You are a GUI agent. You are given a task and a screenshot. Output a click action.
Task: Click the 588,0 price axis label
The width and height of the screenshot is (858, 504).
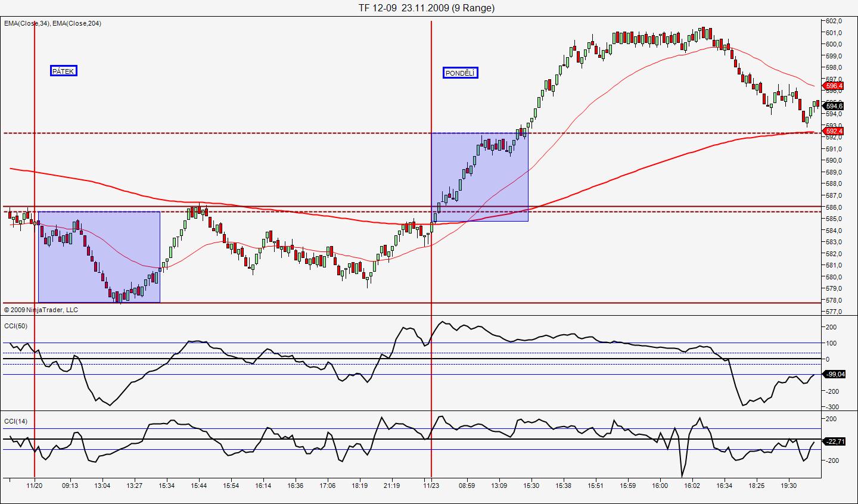[x=834, y=183]
